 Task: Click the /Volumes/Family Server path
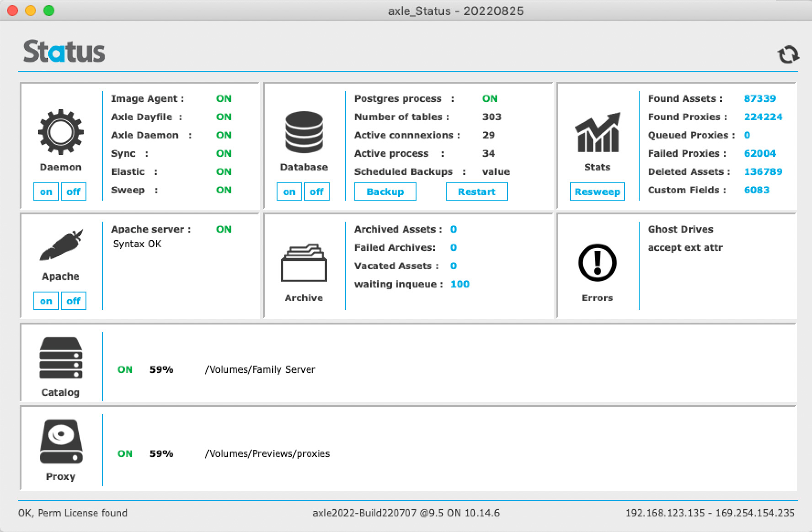(x=260, y=369)
